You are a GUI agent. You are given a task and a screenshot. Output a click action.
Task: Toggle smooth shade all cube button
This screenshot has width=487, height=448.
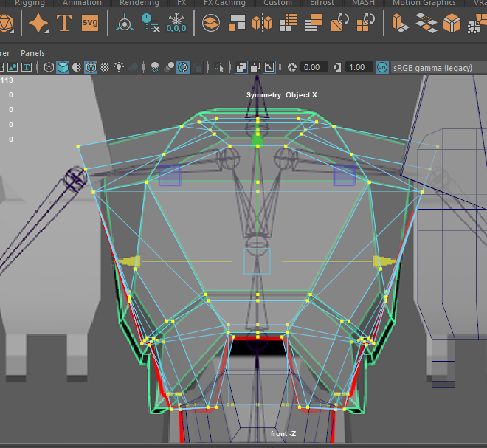coord(63,67)
